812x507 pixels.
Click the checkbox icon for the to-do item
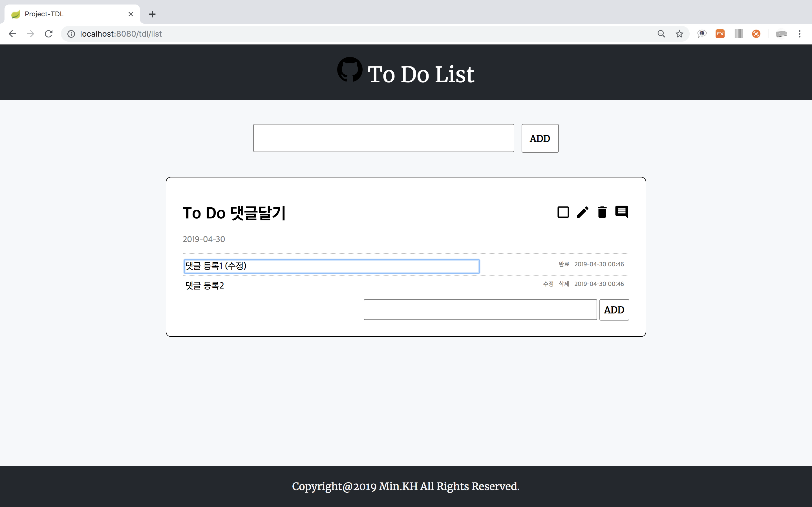point(562,212)
